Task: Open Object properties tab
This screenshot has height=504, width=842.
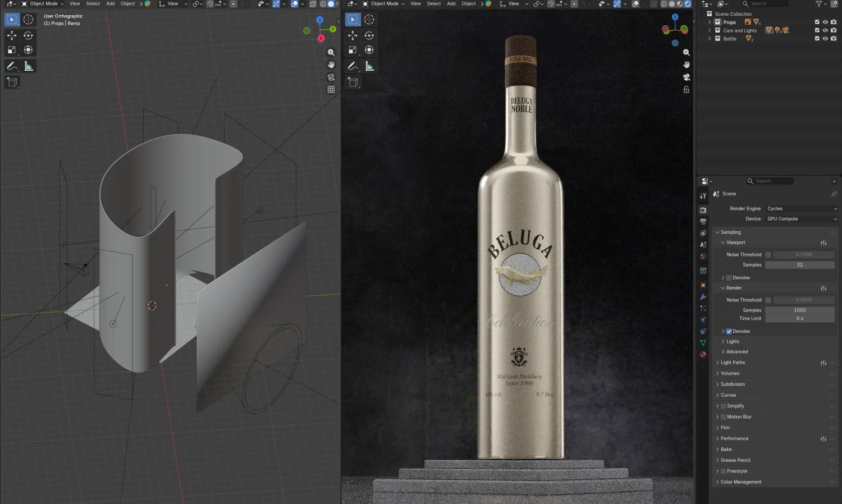Action: pos(703,285)
